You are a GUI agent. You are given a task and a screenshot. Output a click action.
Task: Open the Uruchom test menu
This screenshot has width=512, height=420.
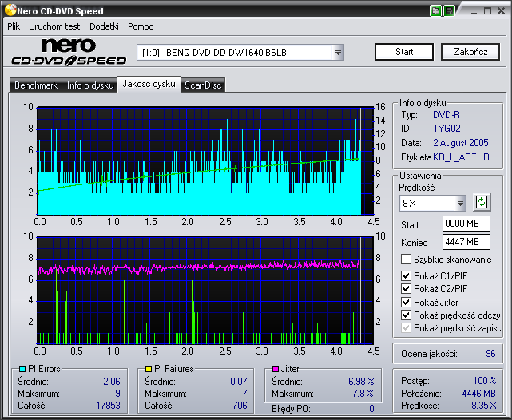pyautogui.click(x=54, y=26)
